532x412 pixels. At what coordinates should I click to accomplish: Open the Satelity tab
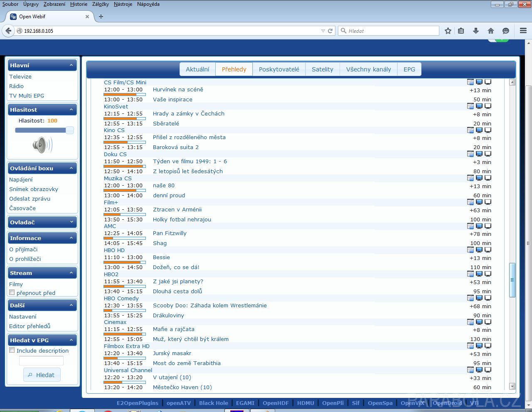322,69
